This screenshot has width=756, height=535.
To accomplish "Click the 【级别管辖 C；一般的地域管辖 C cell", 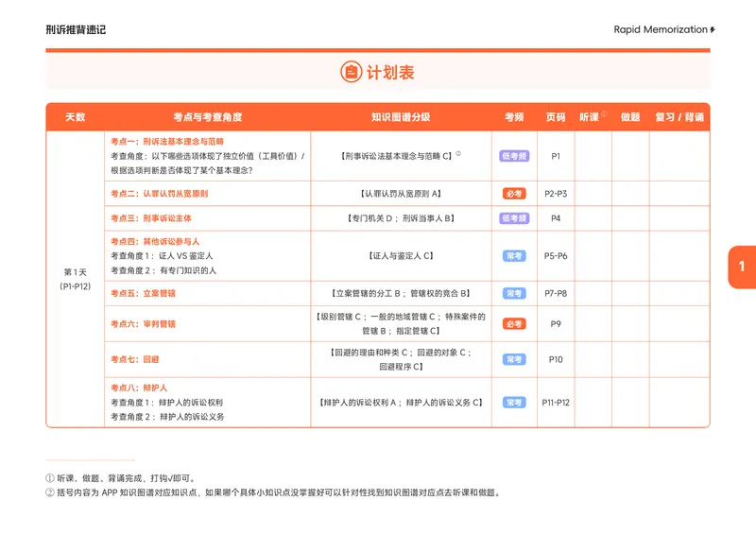I will click(401, 323).
